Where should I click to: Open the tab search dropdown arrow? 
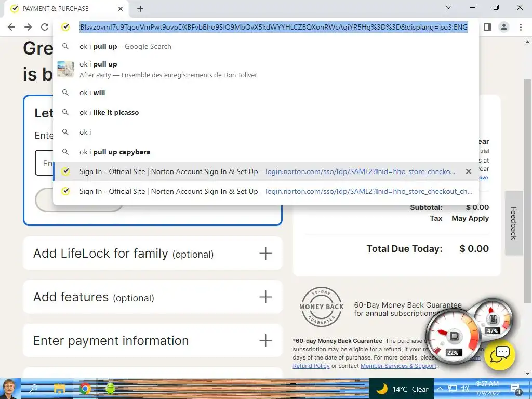point(448,7)
